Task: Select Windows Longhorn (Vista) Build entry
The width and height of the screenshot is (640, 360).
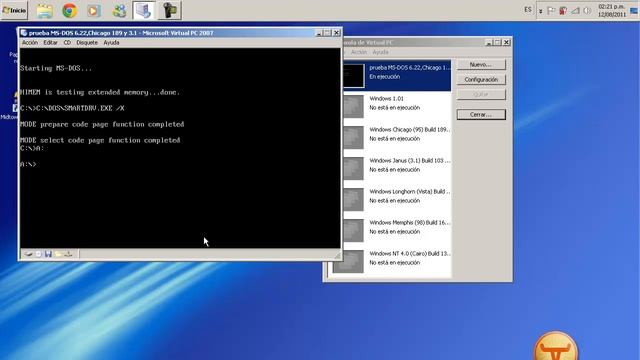Action: click(397, 199)
